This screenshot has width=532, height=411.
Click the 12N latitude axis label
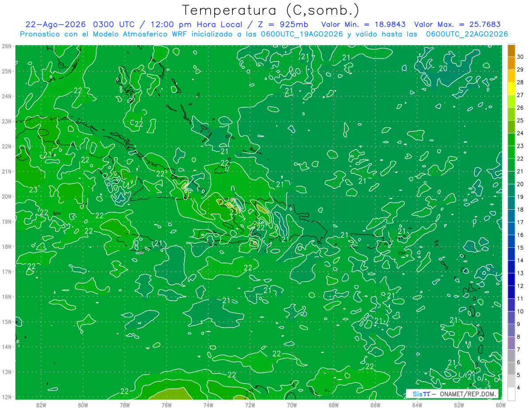click(7, 397)
